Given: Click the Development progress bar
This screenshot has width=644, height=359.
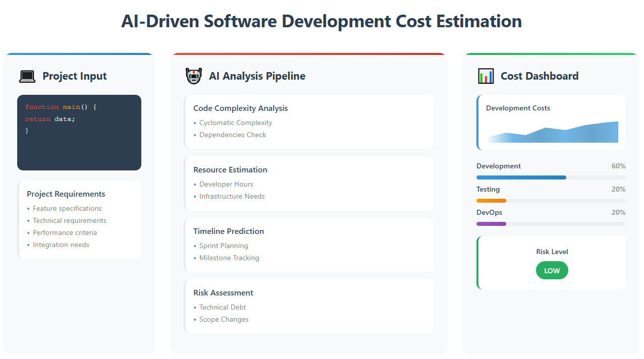Looking at the screenshot, I should tap(551, 177).
